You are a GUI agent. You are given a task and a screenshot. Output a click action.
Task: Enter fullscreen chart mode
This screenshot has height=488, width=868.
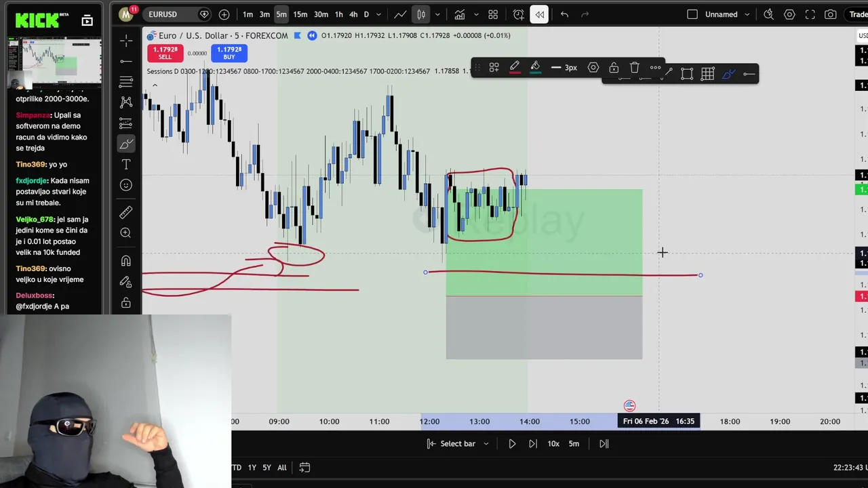810,14
